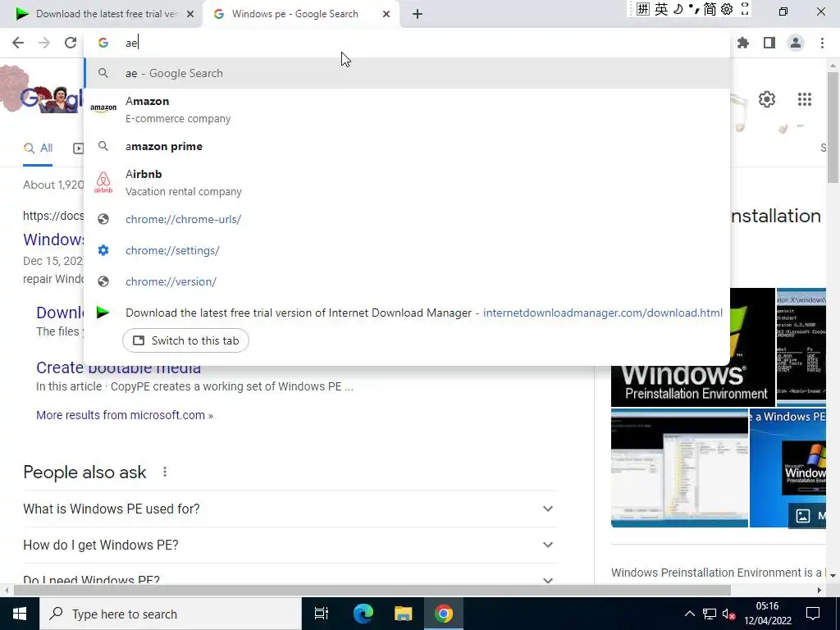
Task: Open the People also ask three-dot options
Action: click(165, 472)
